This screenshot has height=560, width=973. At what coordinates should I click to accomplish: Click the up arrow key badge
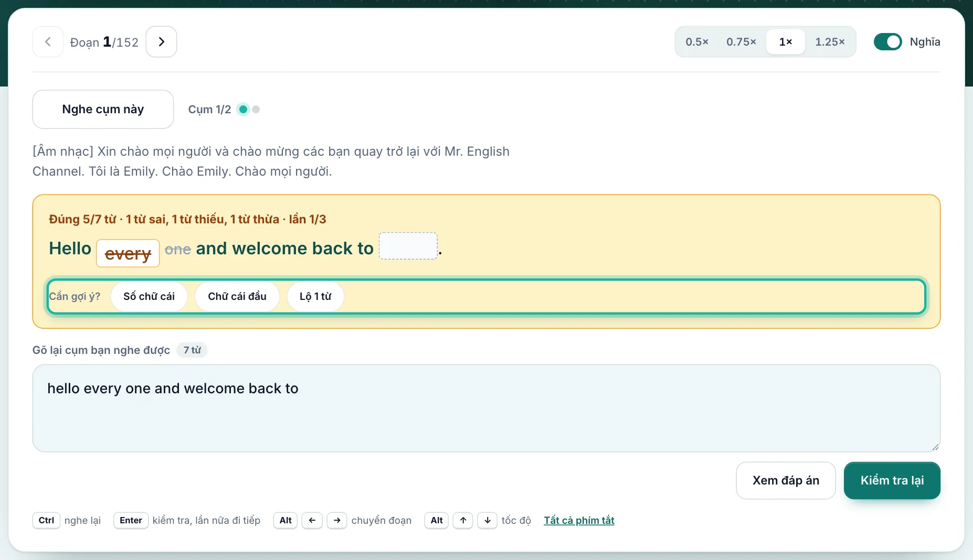(x=463, y=520)
